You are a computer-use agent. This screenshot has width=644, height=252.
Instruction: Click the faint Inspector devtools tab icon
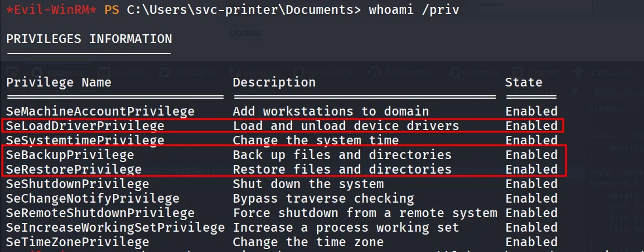(37, 72)
